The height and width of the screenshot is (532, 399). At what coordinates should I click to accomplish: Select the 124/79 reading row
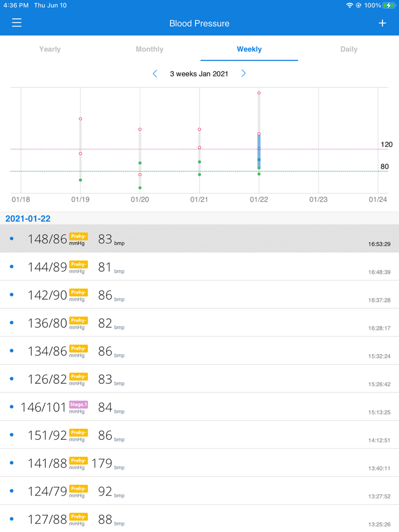199,491
